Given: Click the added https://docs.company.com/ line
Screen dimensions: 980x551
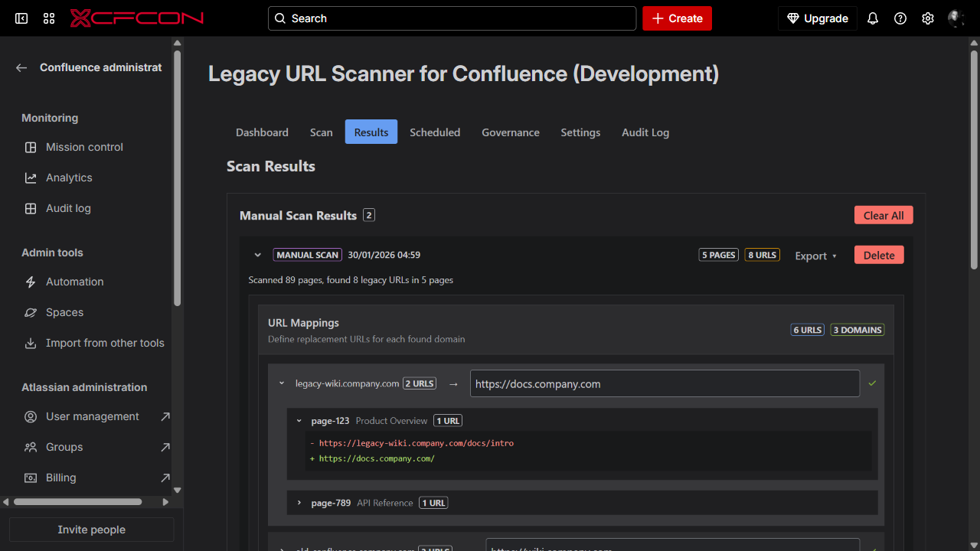Looking at the screenshot, I should pos(377,458).
